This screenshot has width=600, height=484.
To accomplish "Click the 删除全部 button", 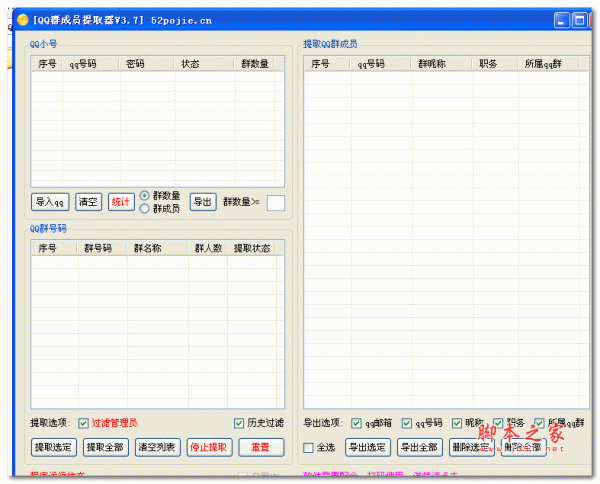I will point(524,447).
